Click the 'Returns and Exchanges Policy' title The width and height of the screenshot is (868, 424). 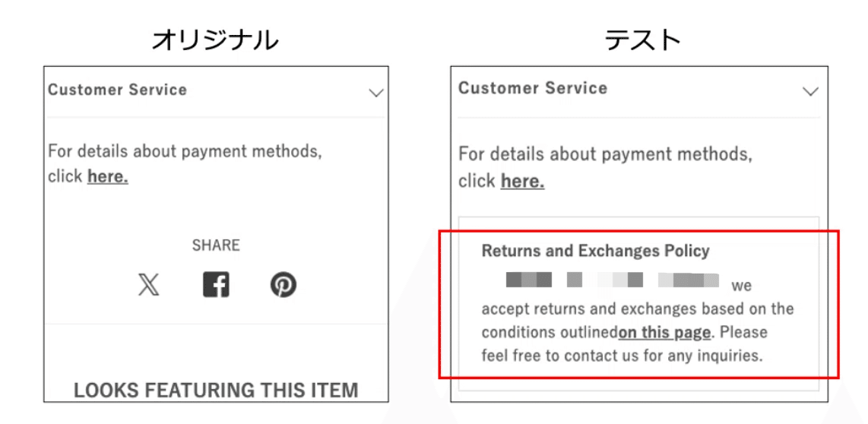pyautogui.click(x=595, y=251)
